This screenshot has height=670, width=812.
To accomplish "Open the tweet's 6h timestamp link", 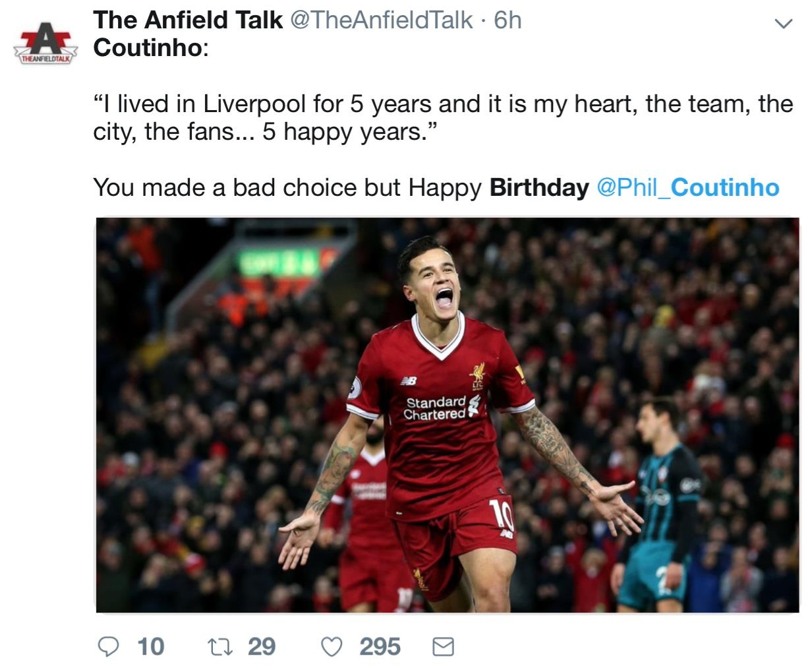I will click(508, 20).
